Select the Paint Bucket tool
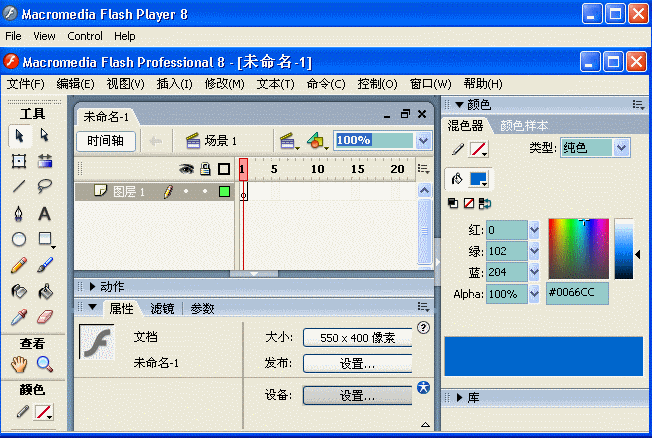 coord(45,291)
